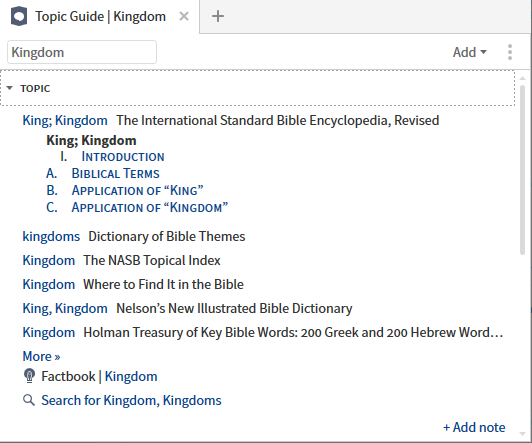The width and height of the screenshot is (532, 443).
Task: Open Application of "King" section
Action: pyautogui.click(x=137, y=190)
